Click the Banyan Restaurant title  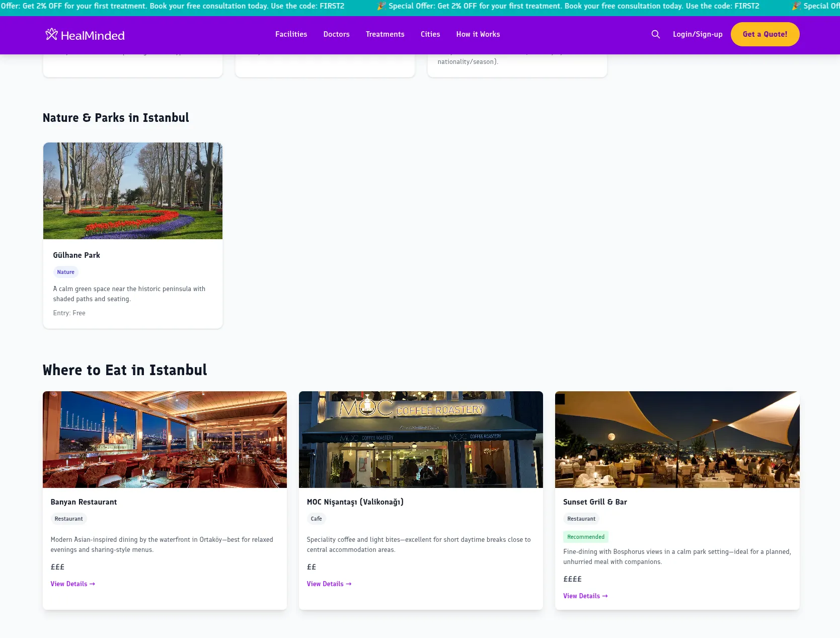coord(84,502)
